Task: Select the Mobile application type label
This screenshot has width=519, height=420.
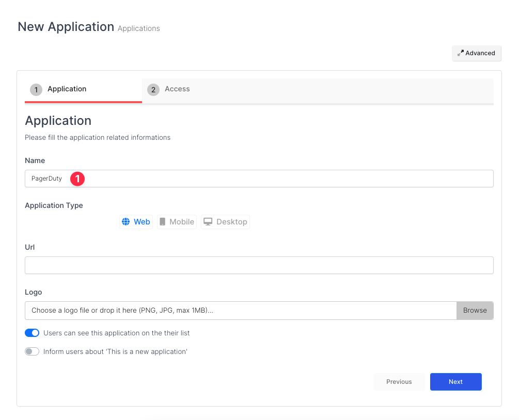Action: [x=182, y=222]
